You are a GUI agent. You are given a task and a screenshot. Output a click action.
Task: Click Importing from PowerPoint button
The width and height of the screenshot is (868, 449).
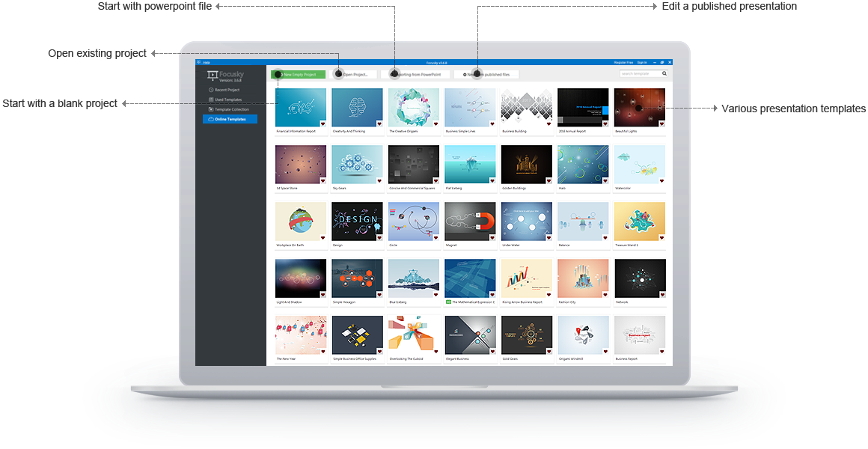418,75
